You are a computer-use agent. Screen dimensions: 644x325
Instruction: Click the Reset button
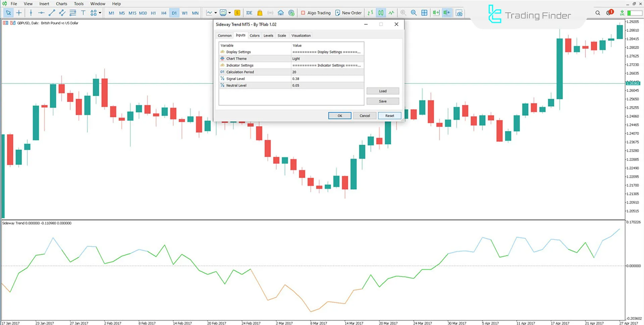[x=389, y=115]
